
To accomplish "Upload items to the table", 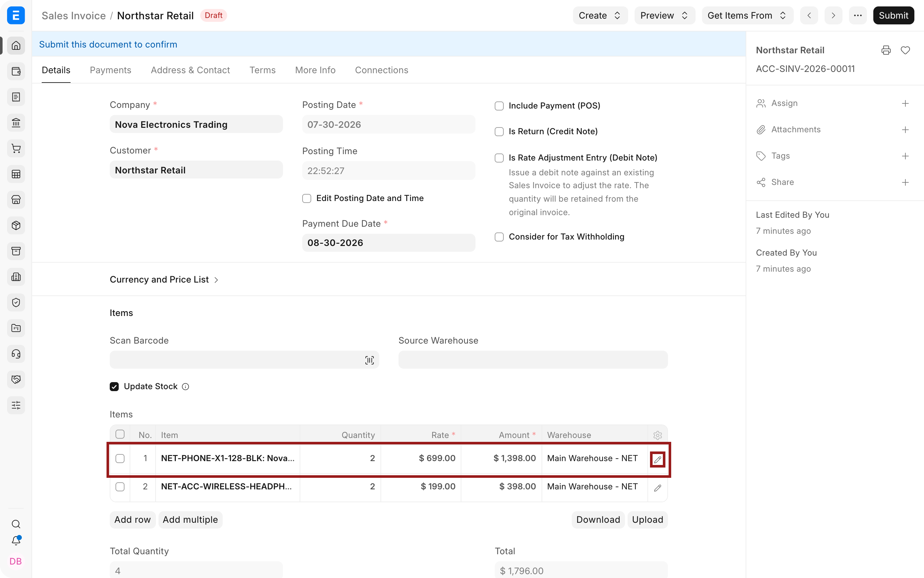I will pyautogui.click(x=647, y=520).
